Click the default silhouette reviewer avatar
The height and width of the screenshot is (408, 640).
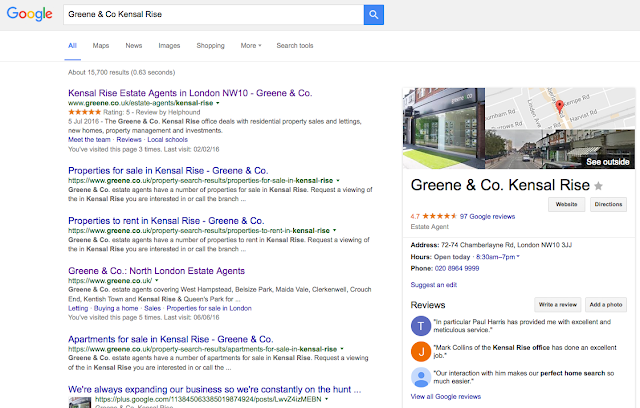click(421, 377)
